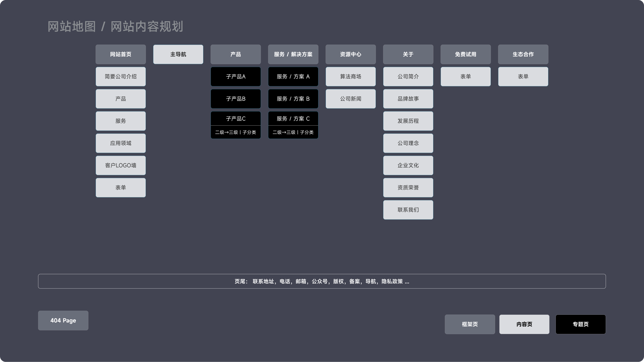The height and width of the screenshot is (362, 644).
Task: Click the black 专题页 legend box
Action: [580, 324]
